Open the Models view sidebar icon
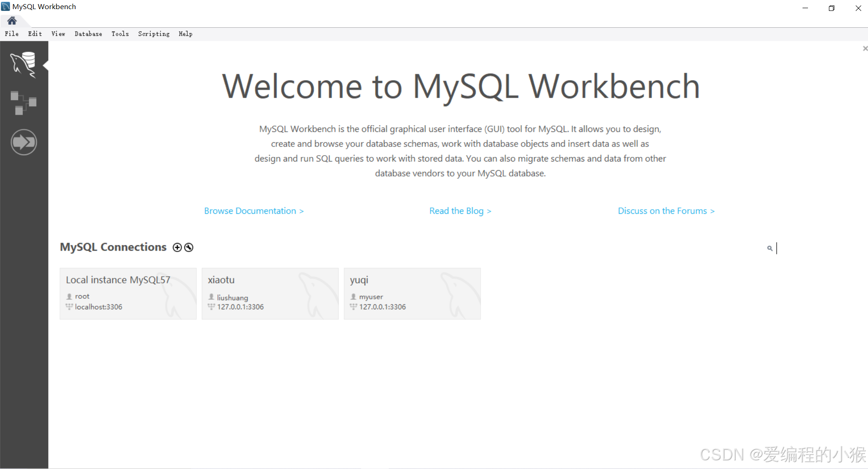The image size is (868, 469). 24,103
